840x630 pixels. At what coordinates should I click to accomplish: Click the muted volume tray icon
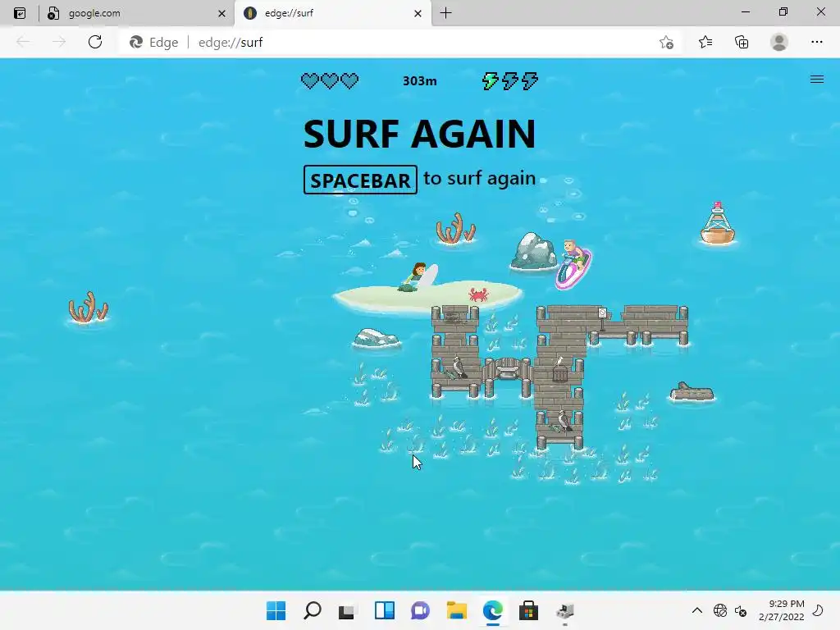click(x=741, y=610)
